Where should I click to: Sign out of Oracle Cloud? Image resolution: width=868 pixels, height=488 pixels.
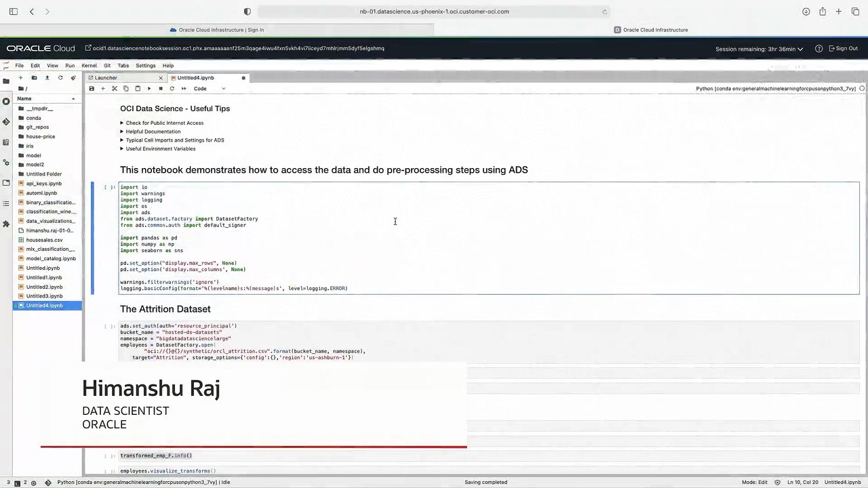point(842,49)
